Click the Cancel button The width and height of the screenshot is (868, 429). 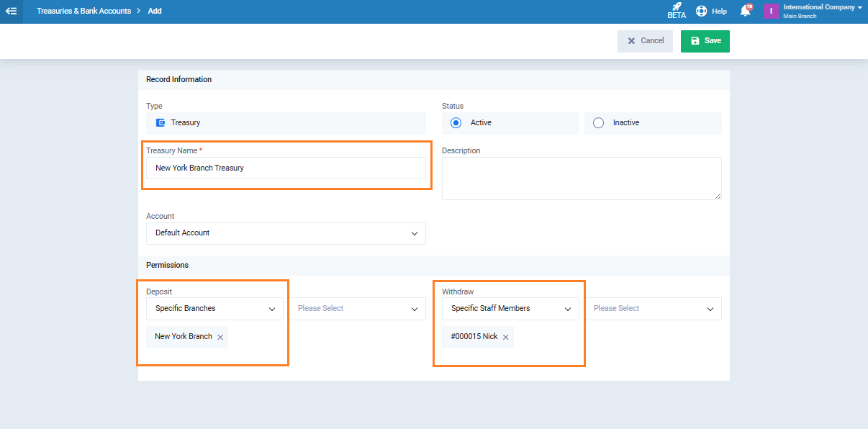point(645,41)
